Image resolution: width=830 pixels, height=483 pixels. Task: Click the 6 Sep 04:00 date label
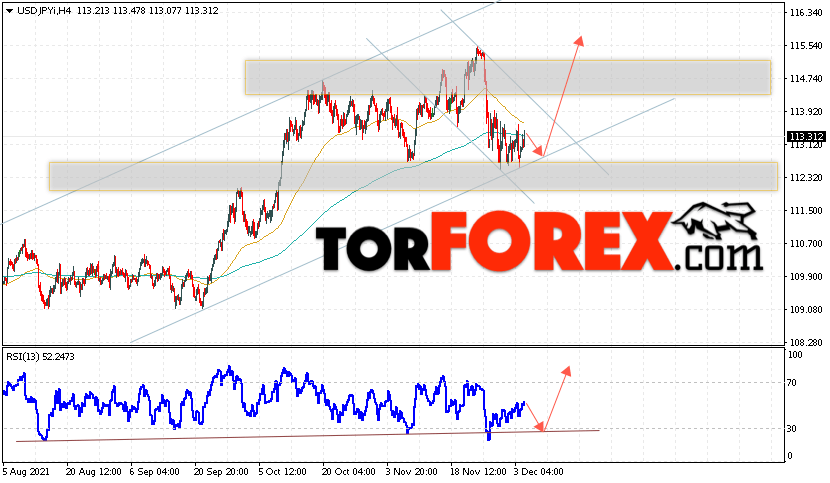[x=155, y=471]
